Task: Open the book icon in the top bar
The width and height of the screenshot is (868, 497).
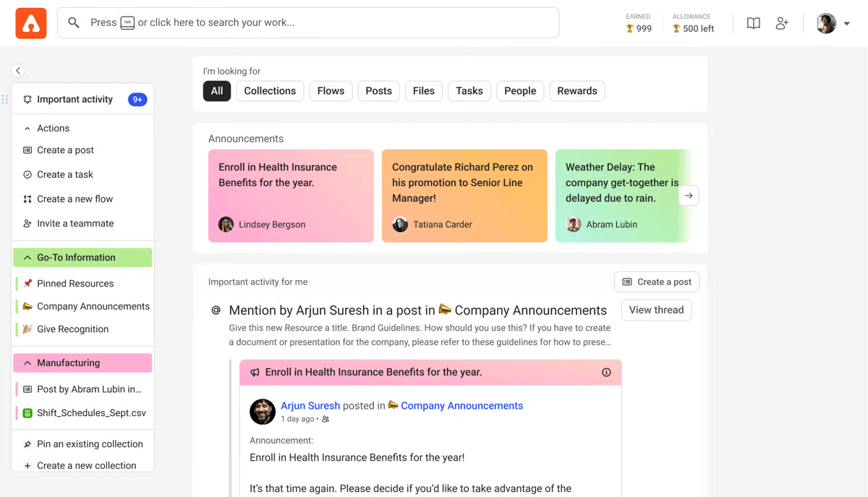Action: (x=753, y=22)
